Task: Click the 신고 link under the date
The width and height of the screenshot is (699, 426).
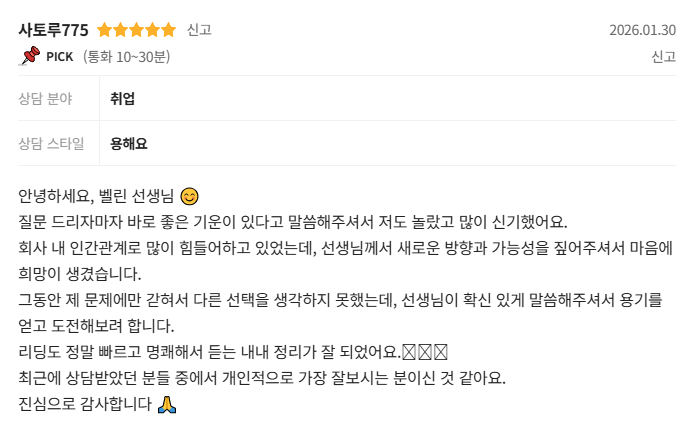Action: tap(663, 57)
